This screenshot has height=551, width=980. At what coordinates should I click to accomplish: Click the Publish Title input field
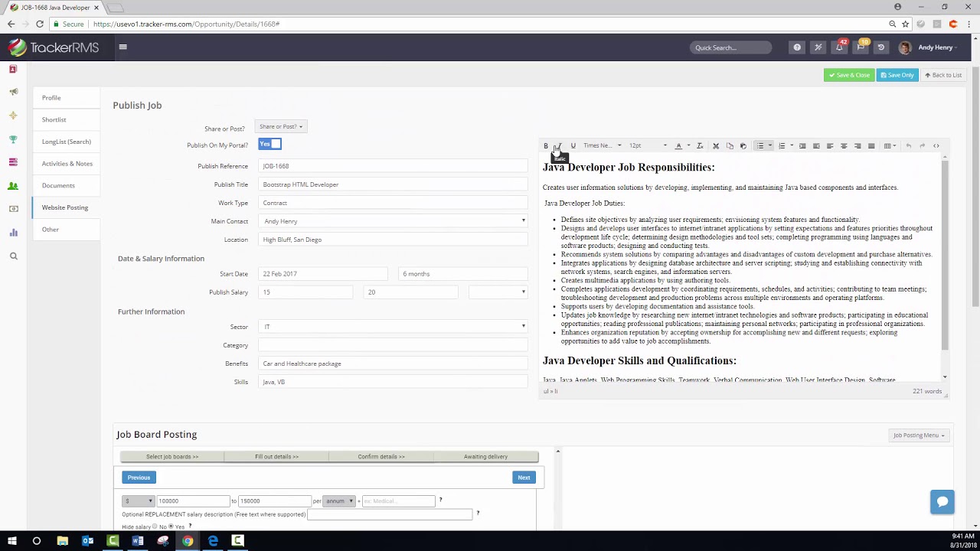click(393, 184)
